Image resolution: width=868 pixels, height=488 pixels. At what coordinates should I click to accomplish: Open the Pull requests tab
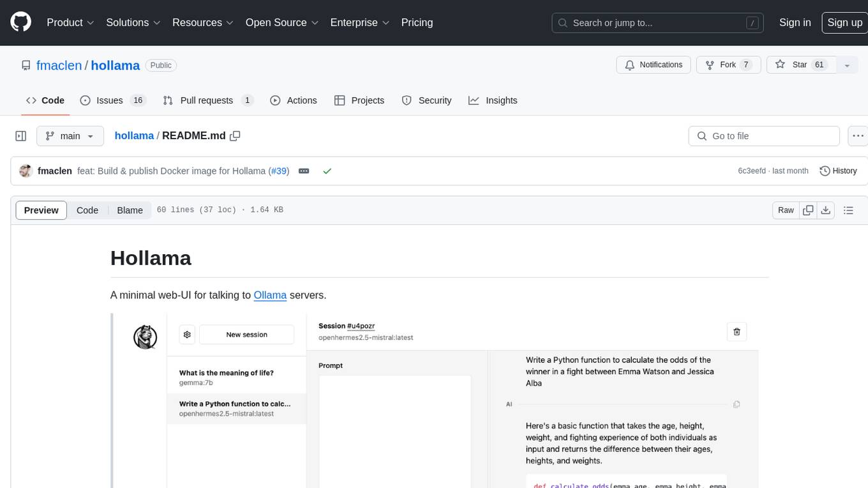pos(208,100)
